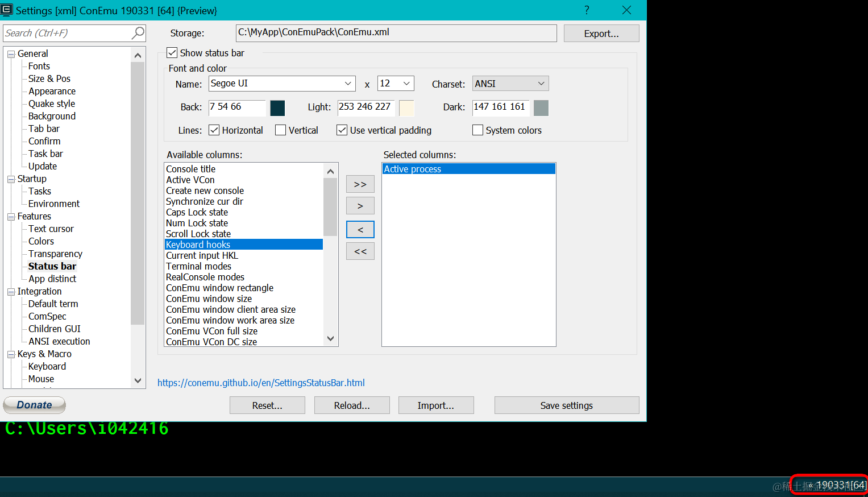Enable Vertical lines checkbox
The width and height of the screenshot is (868, 497).
tap(280, 130)
